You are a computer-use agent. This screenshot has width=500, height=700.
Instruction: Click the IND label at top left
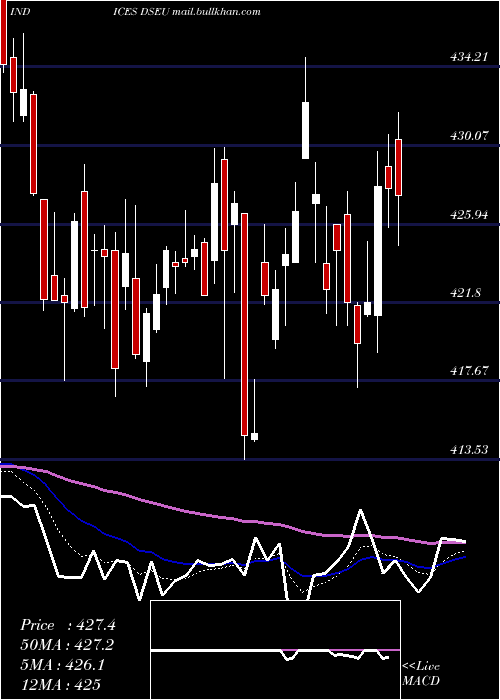point(19,12)
